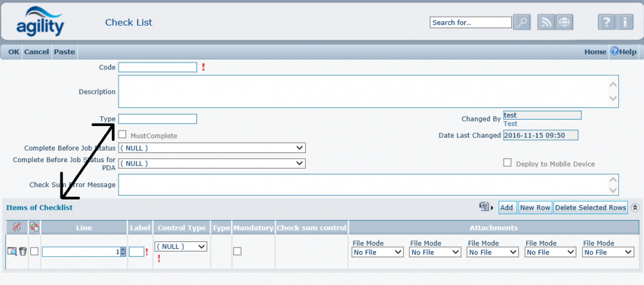Click the magnifier search button
The height and width of the screenshot is (285, 644).
click(522, 23)
